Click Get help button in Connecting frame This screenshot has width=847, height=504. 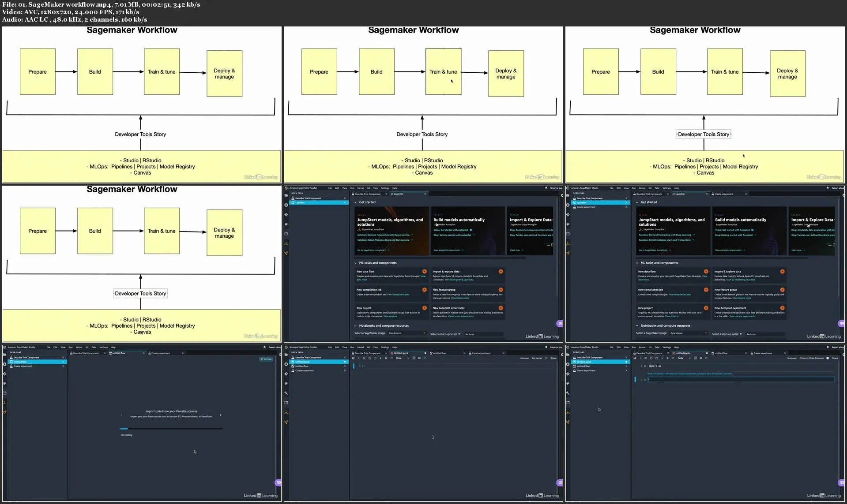pyautogui.click(x=266, y=359)
